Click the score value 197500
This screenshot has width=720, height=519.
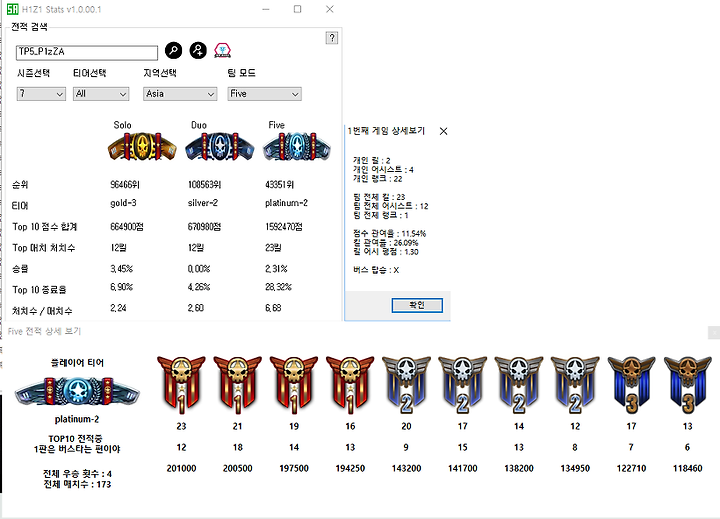click(x=294, y=468)
